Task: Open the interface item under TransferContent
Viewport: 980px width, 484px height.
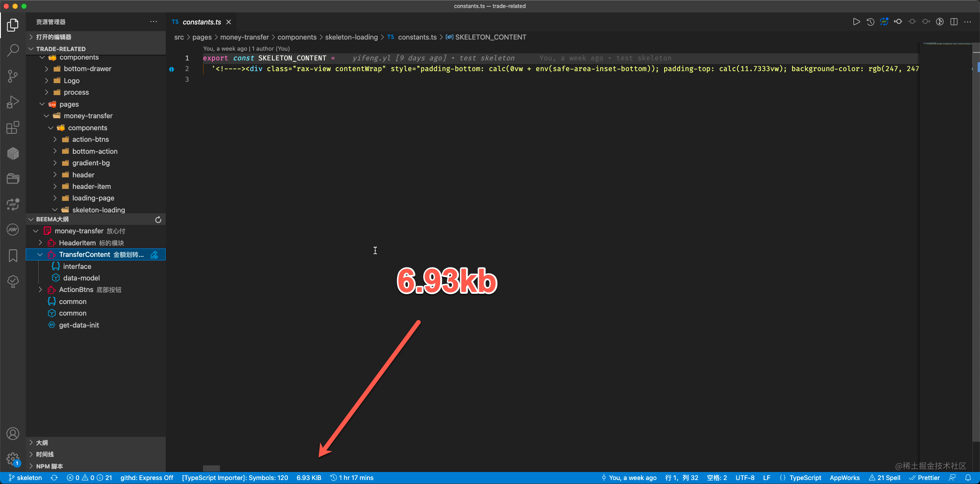Action: [x=96, y=267]
